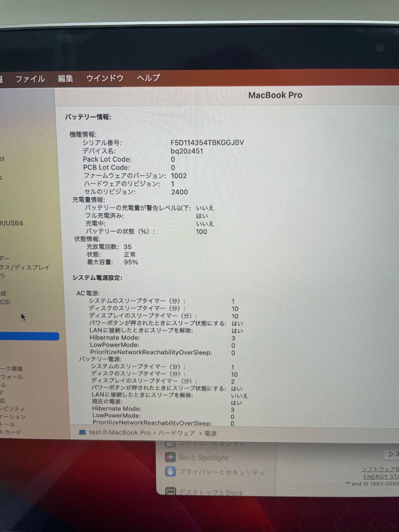The height and width of the screenshot is (532, 399).
Task: Click the cell revision value 2400
Action: [180, 192]
